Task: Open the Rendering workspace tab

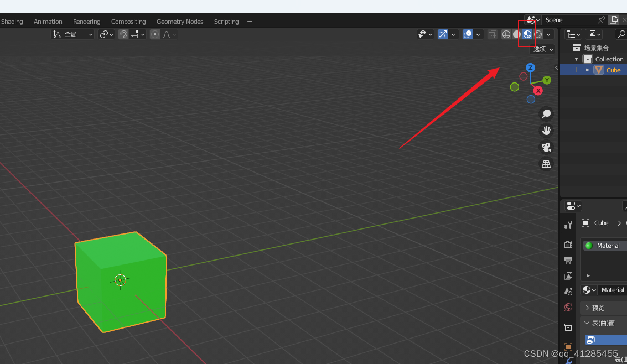Action: (x=87, y=22)
